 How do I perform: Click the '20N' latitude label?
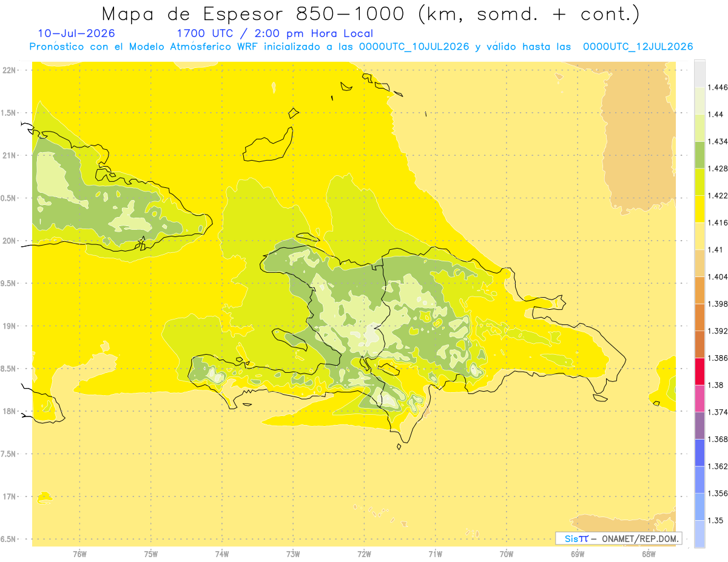(x=10, y=241)
